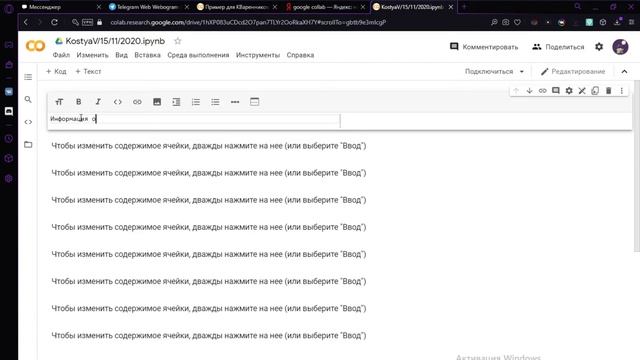Open the Вставка menu

point(147,55)
